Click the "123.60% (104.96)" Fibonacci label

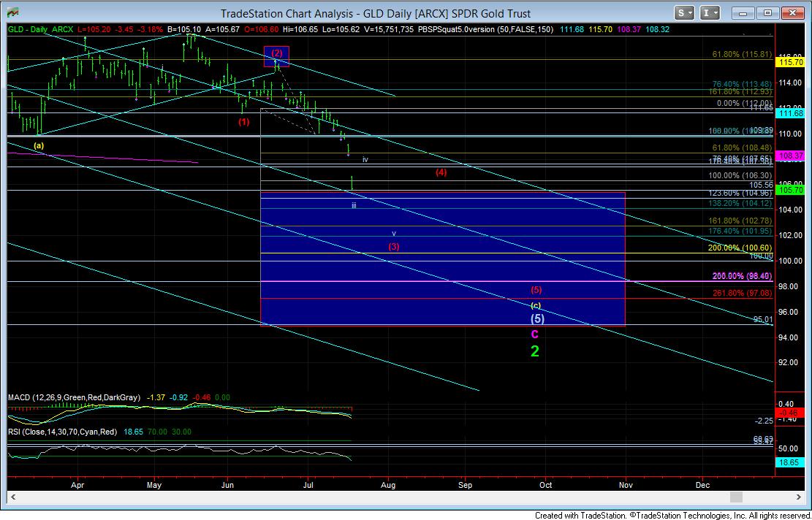tap(740, 194)
